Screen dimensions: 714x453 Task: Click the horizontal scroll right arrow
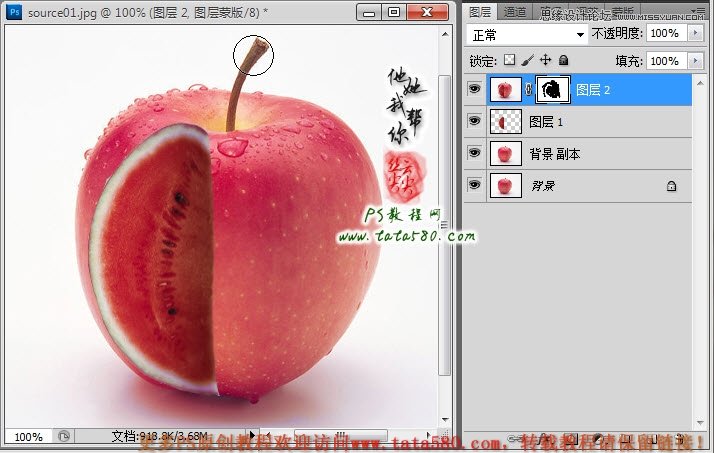pyautogui.click(x=428, y=435)
